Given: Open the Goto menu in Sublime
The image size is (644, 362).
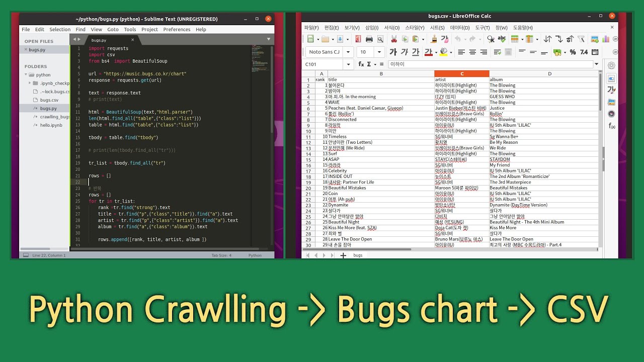Looking at the screenshot, I should pyautogui.click(x=113, y=29).
